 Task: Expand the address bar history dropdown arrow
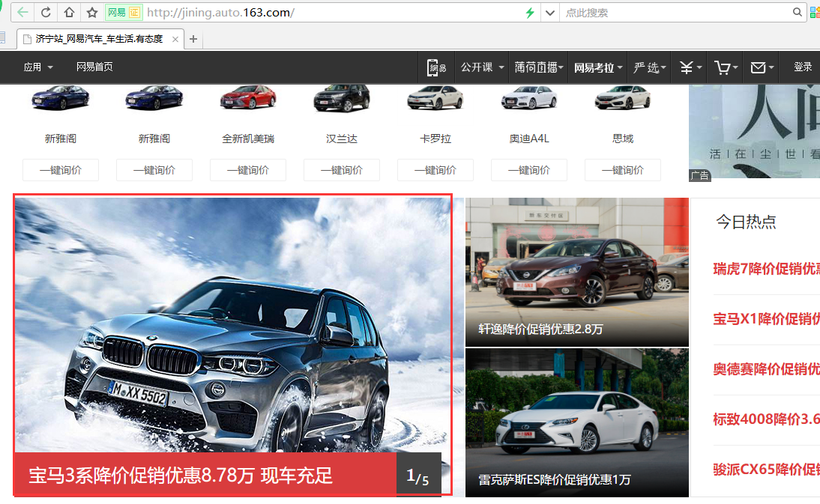(x=549, y=13)
